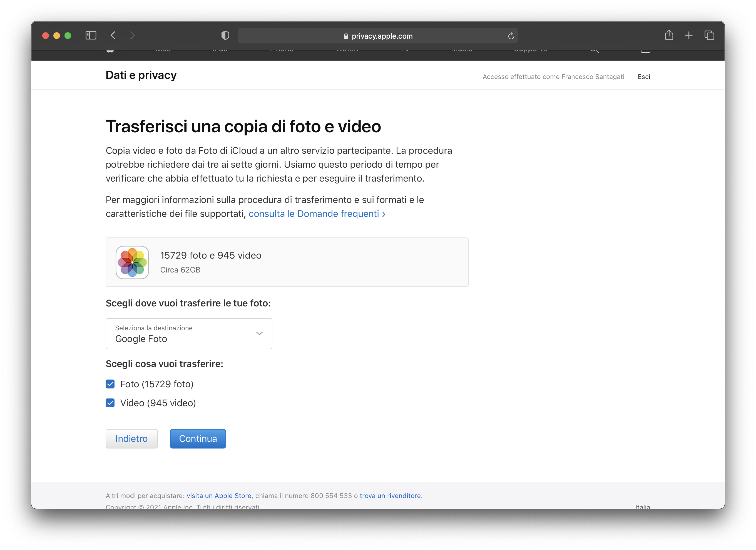The image size is (756, 550).
Task: Click the lock icon in the address bar
Action: pos(346,36)
